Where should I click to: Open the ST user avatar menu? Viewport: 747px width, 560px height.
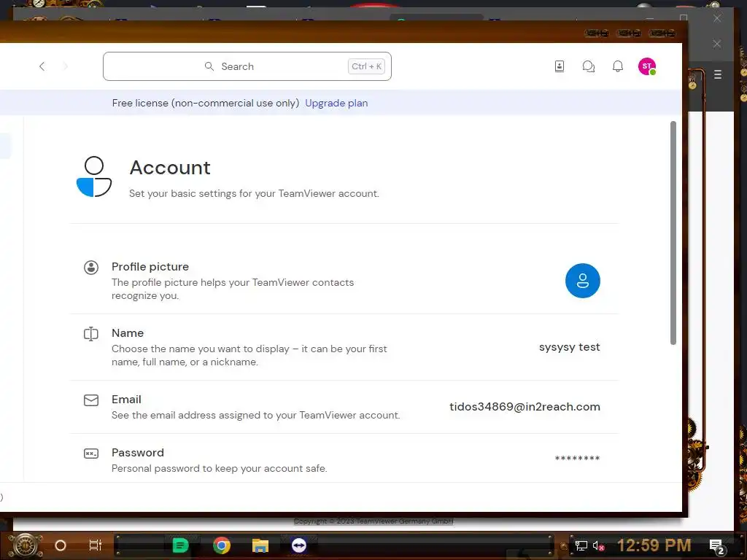tap(647, 66)
